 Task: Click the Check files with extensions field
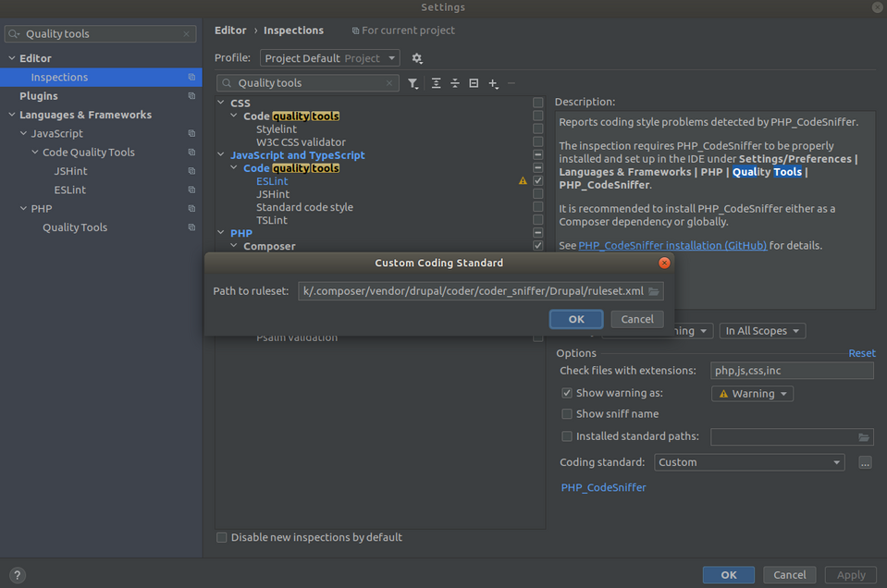pos(792,371)
